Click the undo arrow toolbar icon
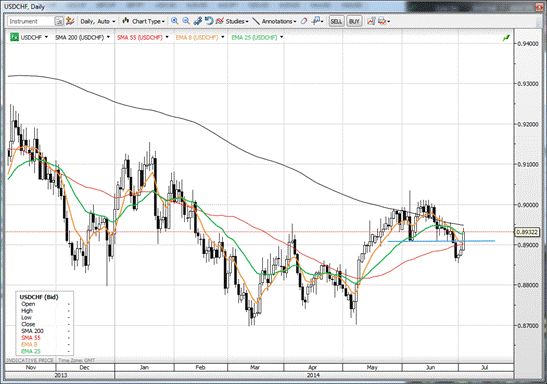The width and height of the screenshot is (547, 384). click(x=209, y=21)
